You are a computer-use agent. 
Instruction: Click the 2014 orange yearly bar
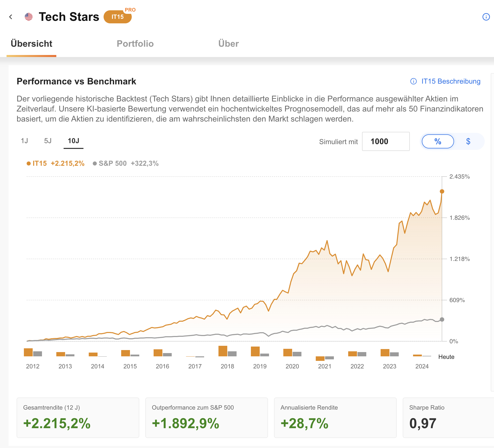(x=93, y=354)
